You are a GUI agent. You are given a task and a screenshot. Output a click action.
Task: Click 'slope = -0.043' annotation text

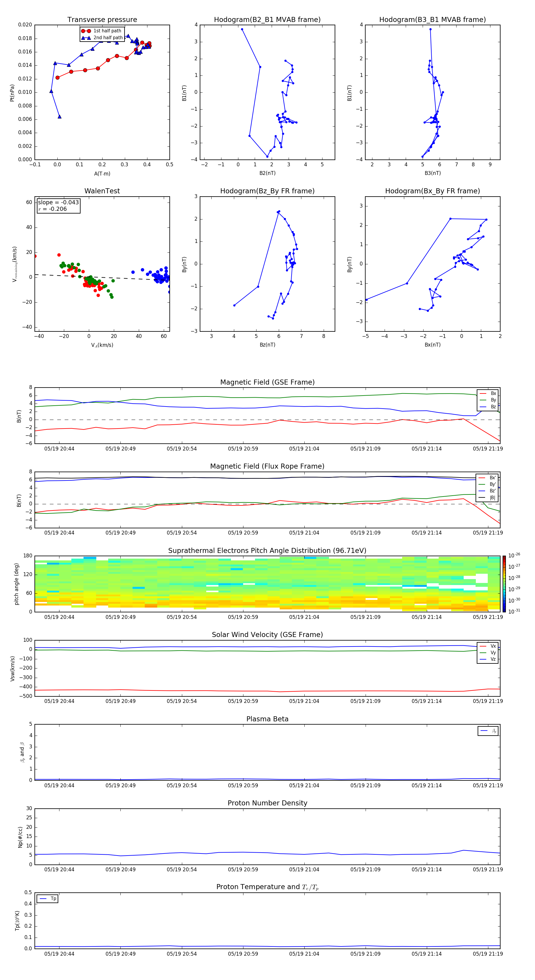coord(58,203)
